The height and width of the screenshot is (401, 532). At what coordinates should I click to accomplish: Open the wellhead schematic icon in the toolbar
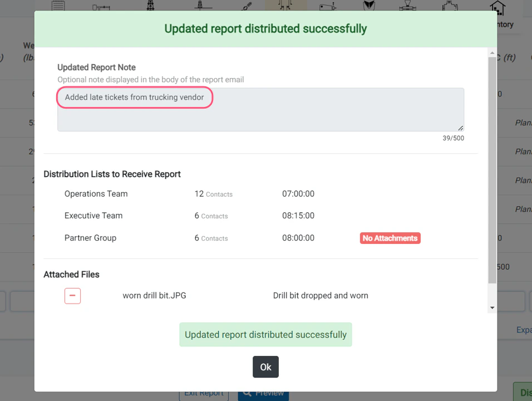201,6
